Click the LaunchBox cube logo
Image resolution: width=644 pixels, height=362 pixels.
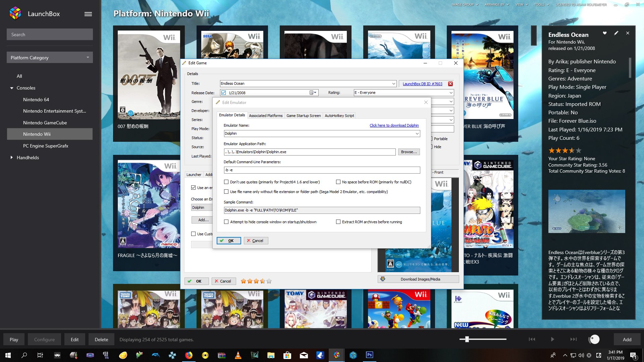tap(15, 13)
